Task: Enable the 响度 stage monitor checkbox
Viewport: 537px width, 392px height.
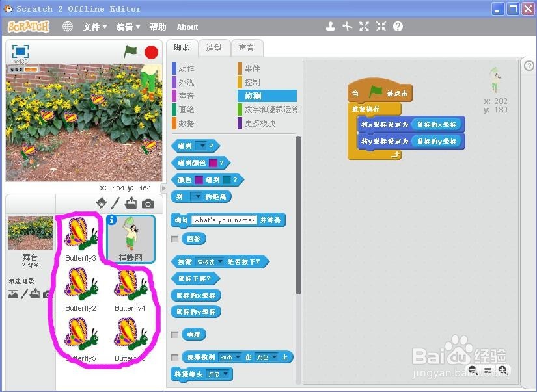Action: [x=173, y=333]
